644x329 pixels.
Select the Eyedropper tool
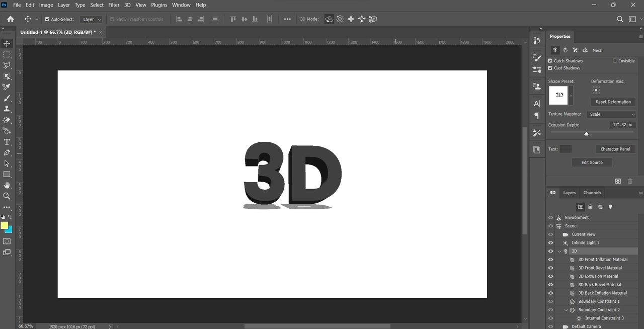[x=7, y=87]
